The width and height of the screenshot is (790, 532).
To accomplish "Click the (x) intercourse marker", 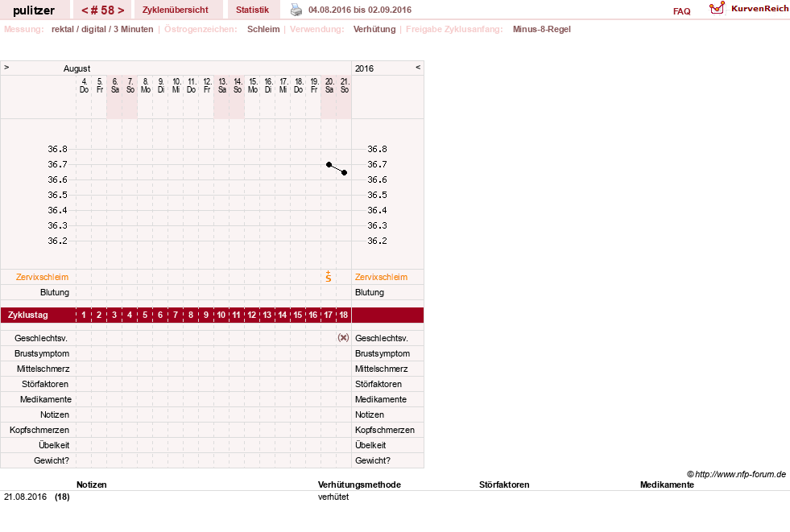I will [x=343, y=338].
